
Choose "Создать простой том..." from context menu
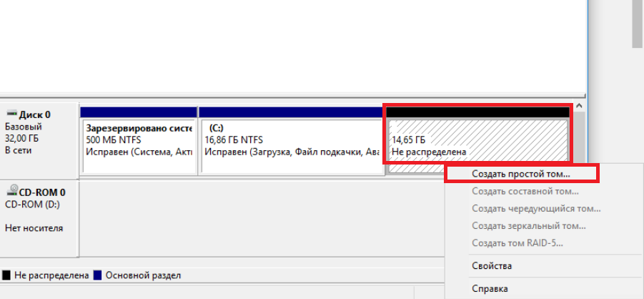tap(521, 173)
